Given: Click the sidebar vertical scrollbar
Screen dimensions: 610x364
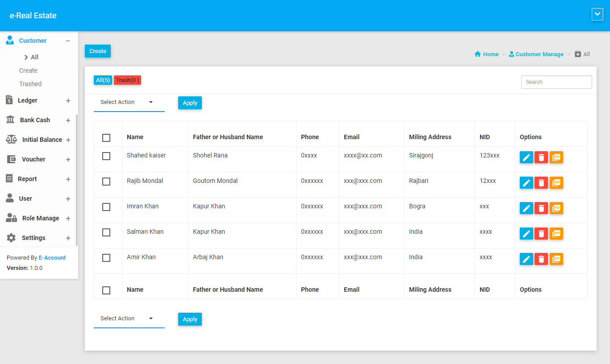Looking at the screenshot, I should pos(77,178).
